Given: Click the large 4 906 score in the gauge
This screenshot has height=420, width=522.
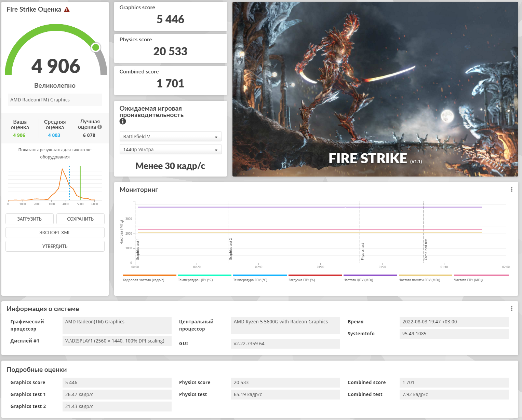Looking at the screenshot, I should click(56, 66).
